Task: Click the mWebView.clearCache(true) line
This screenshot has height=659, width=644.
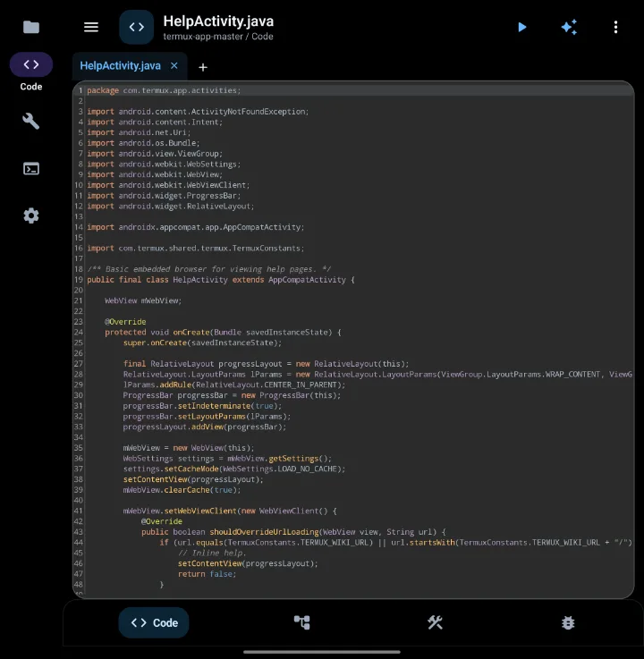Action: coord(182,490)
